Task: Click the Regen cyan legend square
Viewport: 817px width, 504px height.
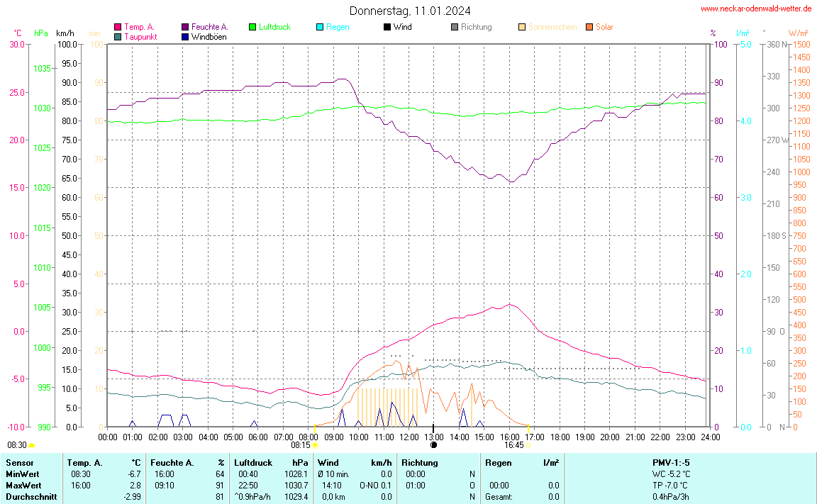Action: (320, 27)
